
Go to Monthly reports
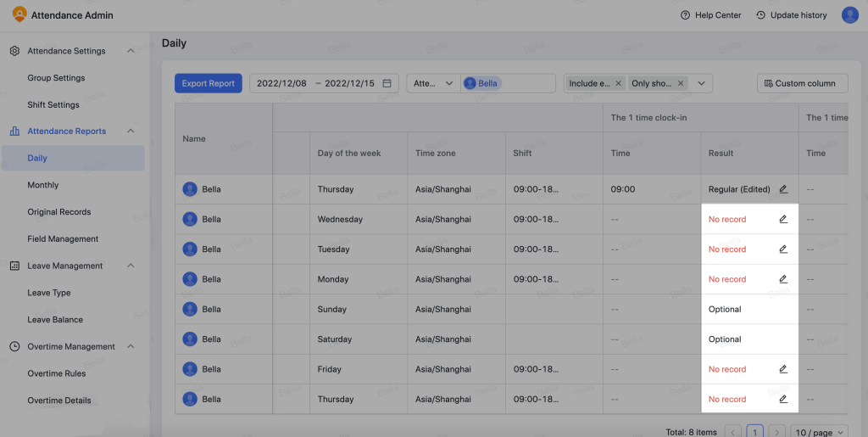coord(43,185)
